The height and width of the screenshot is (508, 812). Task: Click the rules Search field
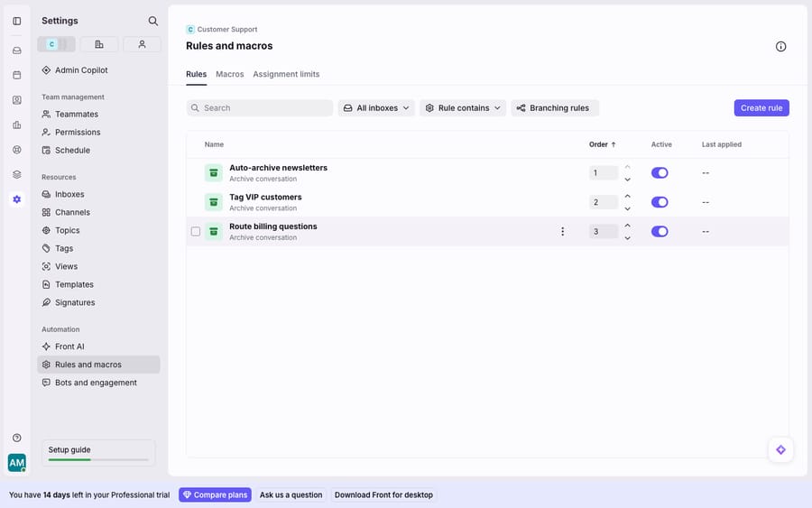pyautogui.click(x=260, y=107)
